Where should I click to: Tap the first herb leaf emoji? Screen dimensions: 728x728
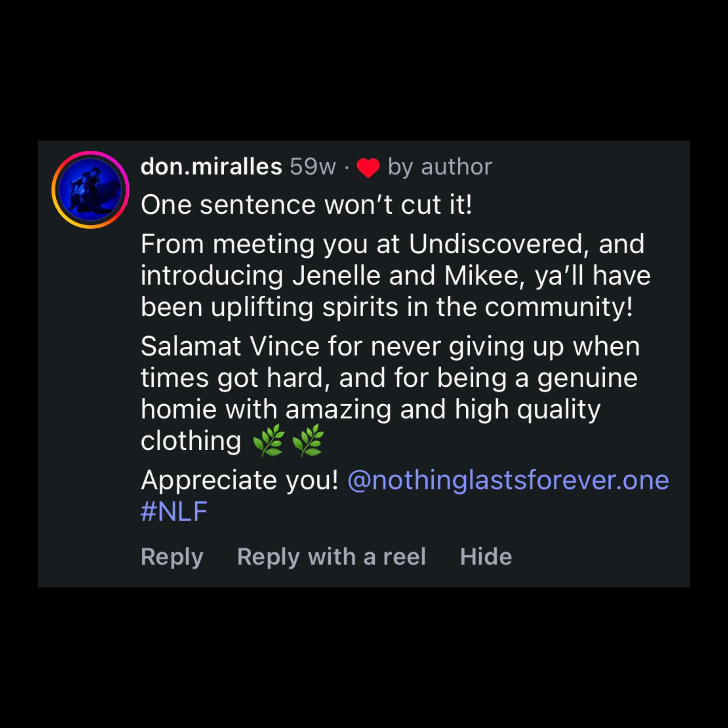269,441
